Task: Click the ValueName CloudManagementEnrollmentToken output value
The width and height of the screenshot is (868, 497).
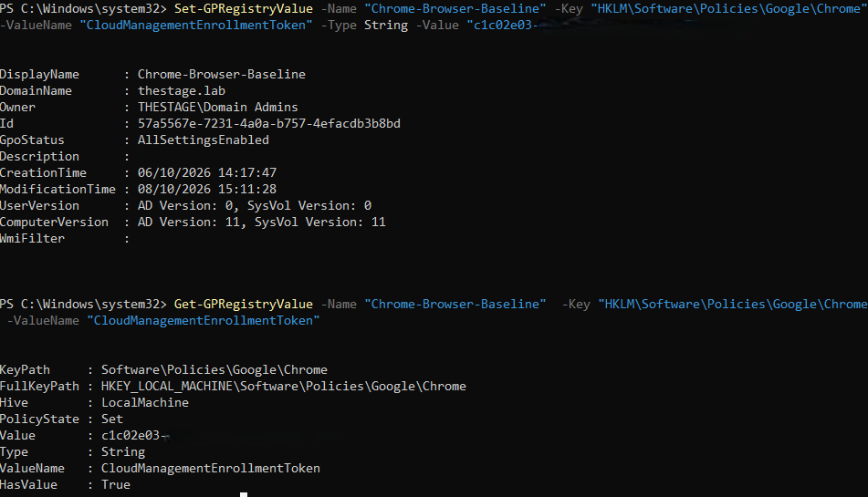Action: click(x=210, y=468)
